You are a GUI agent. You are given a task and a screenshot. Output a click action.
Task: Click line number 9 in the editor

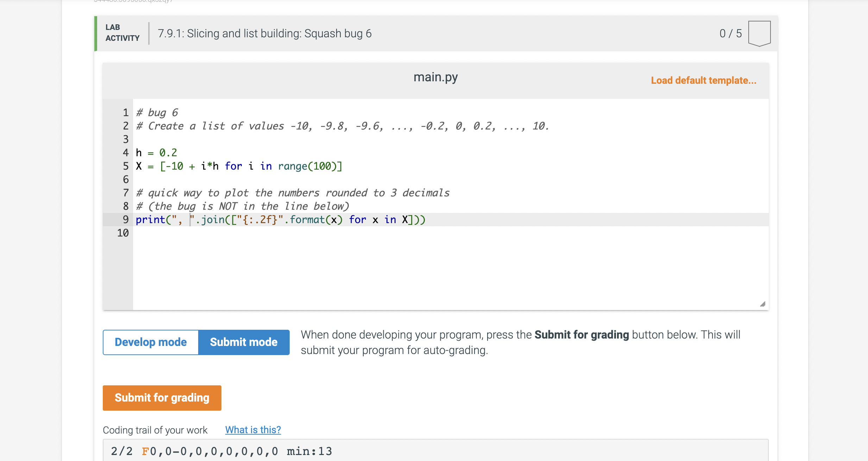125,219
